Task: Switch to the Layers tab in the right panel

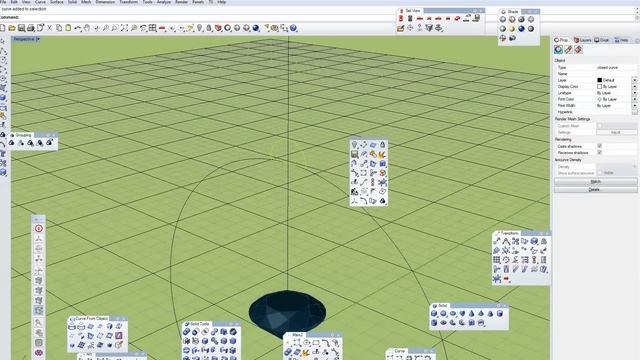Action: [x=582, y=40]
